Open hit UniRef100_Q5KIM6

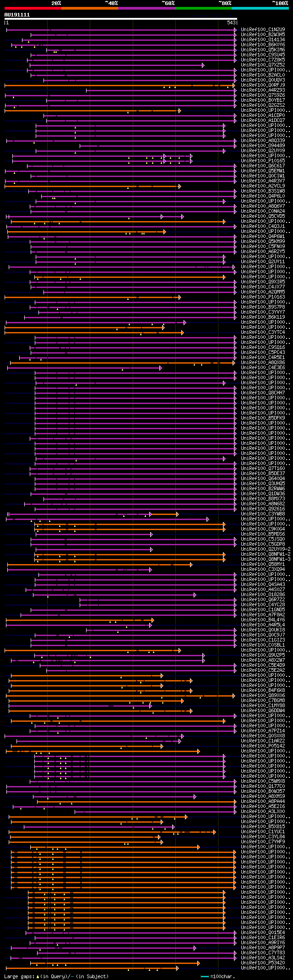tap(263, 50)
